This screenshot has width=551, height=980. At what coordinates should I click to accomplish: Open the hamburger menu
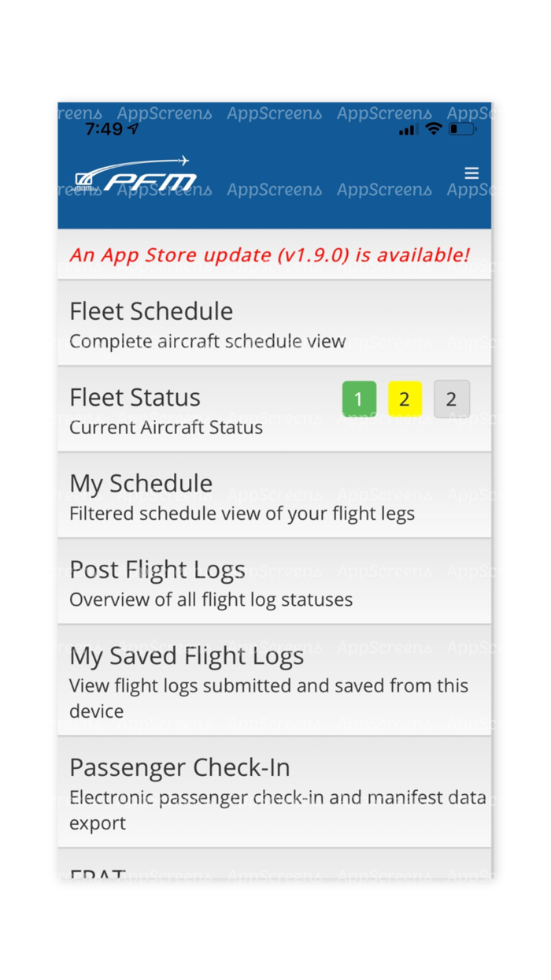471,173
